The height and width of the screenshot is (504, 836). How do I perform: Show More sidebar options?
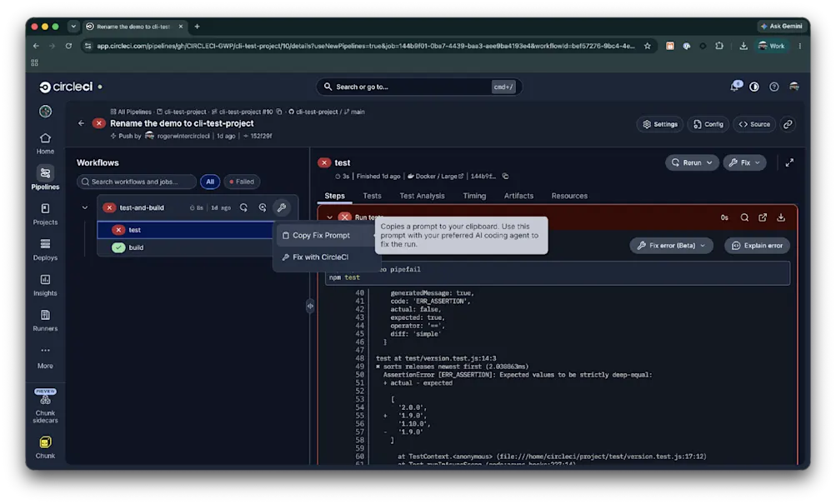click(x=45, y=357)
